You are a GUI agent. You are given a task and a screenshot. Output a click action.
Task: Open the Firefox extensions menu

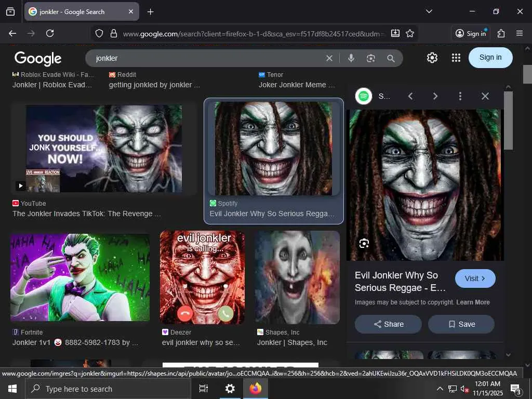pos(501,33)
